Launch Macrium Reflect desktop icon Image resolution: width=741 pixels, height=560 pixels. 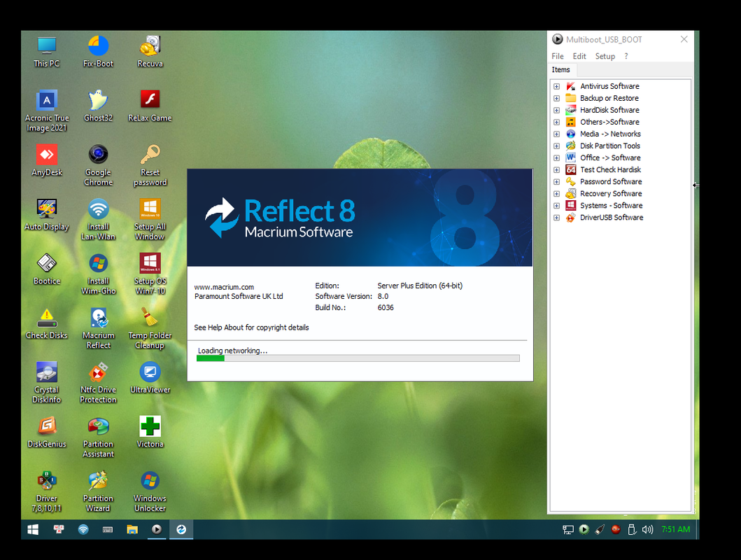98,328
